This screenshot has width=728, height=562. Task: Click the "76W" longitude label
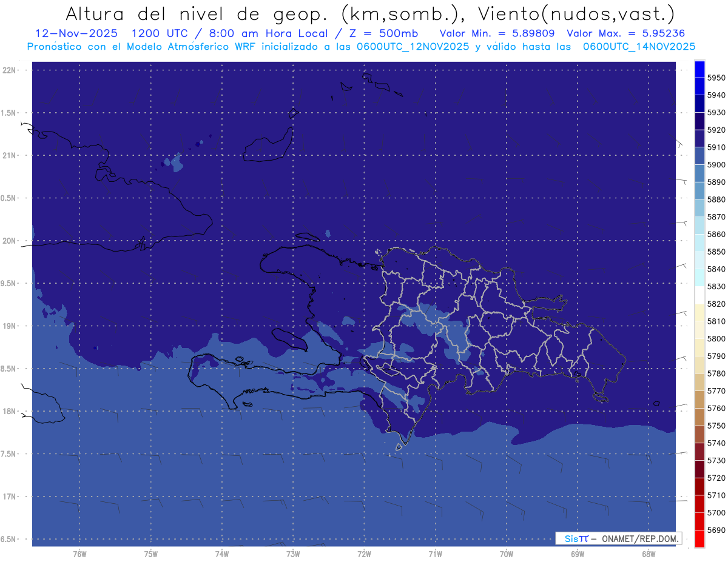click(79, 554)
